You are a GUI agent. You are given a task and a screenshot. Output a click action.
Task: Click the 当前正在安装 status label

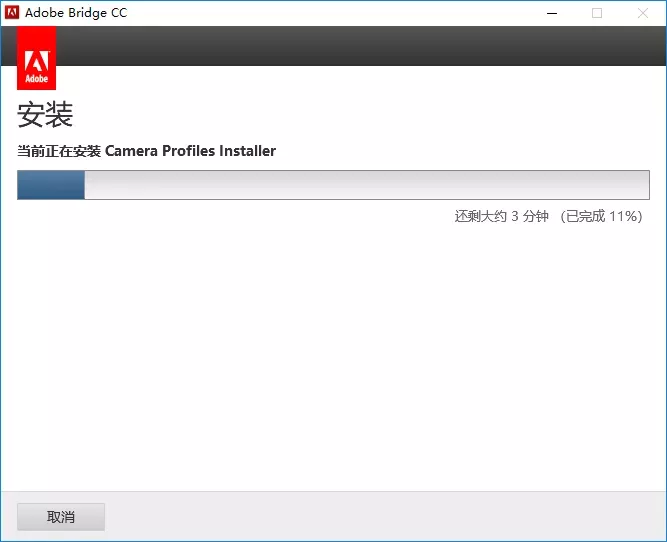coord(59,151)
